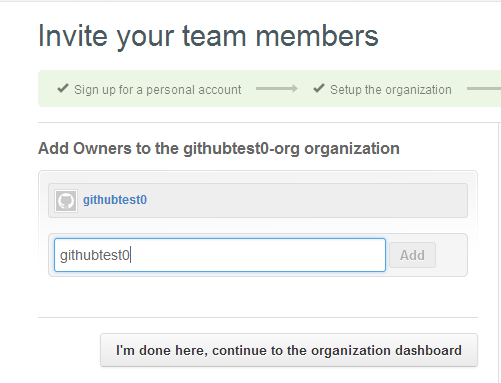The image size is (501, 383).
Task: Click checkmark beside Setup the organization
Action: click(x=319, y=88)
